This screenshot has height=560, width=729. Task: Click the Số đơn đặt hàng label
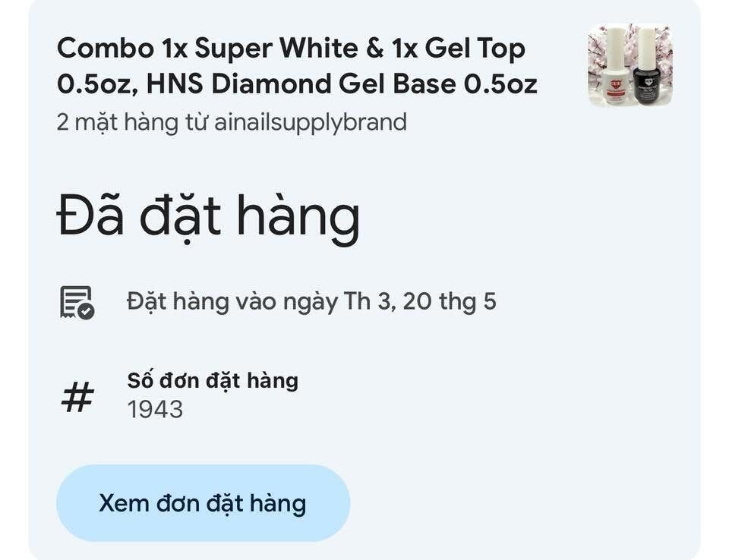[213, 381]
